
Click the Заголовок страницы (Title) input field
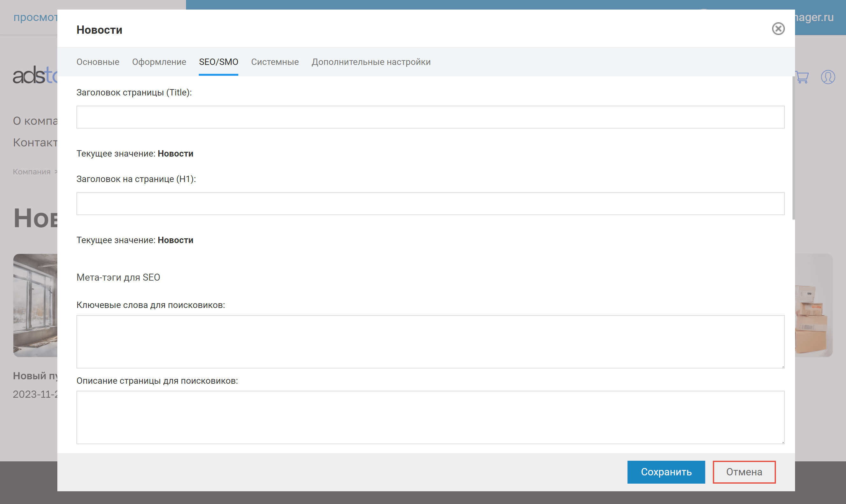430,116
